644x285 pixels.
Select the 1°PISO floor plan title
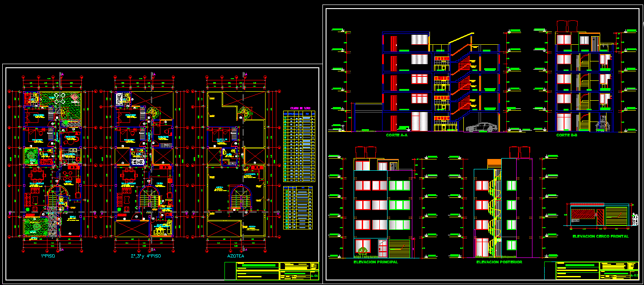click(48, 256)
